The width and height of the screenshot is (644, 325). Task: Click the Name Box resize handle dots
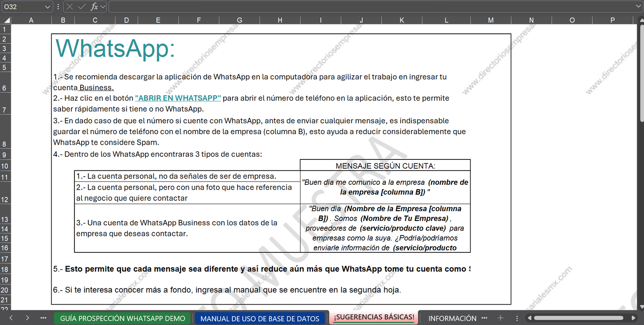[x=58, y=7]
